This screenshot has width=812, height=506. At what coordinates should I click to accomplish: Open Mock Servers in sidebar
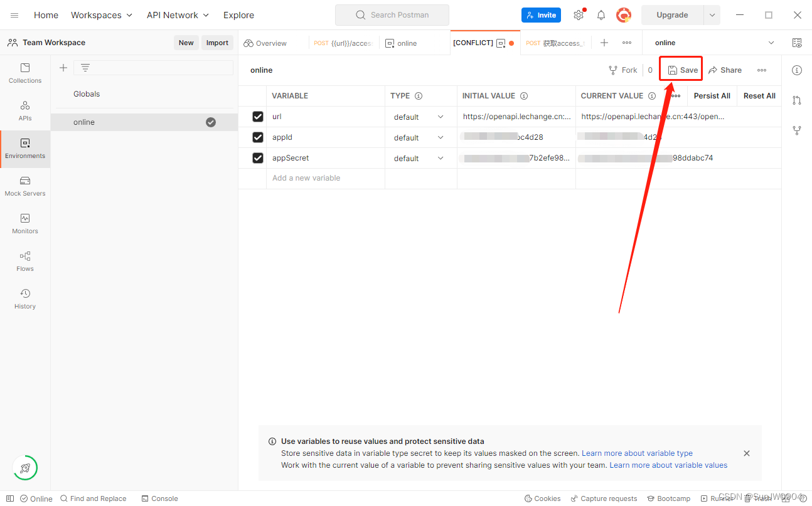point(25,186)
